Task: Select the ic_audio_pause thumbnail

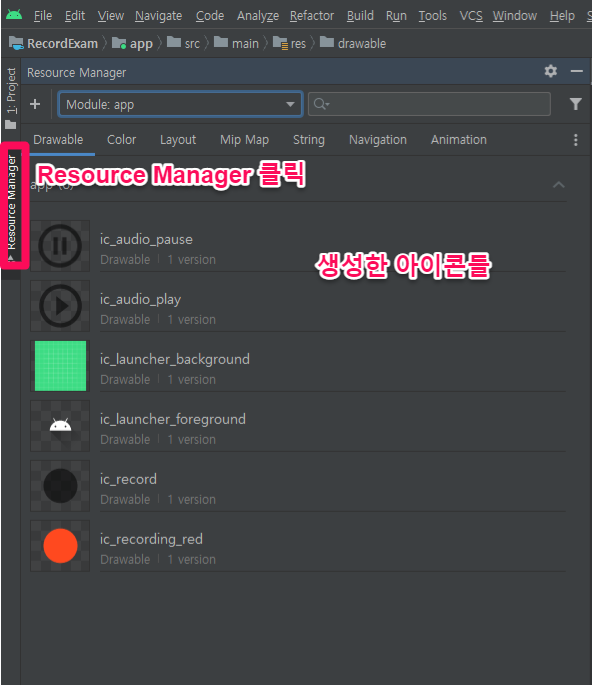Action: (60, 246)
